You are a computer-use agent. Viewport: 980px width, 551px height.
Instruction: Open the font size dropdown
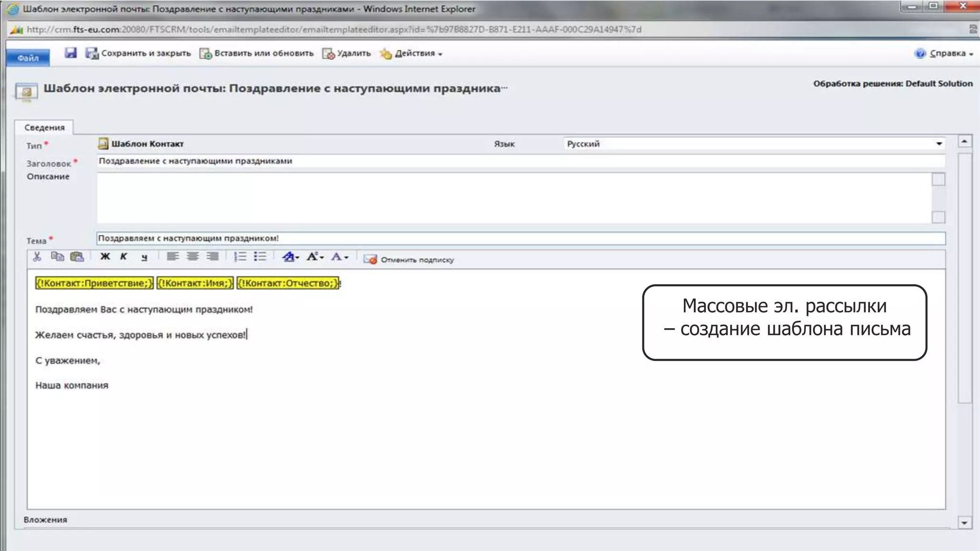[315, 257]
